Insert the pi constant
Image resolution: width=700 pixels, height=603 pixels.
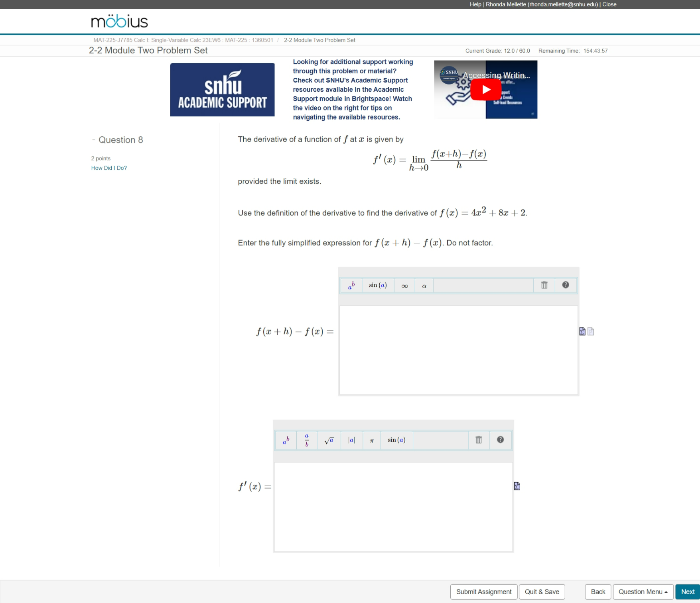coord(371,440)
